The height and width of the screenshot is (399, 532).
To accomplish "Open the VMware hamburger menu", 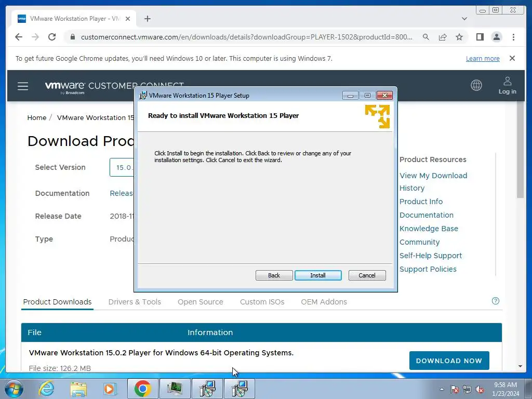I will [23, 86].
